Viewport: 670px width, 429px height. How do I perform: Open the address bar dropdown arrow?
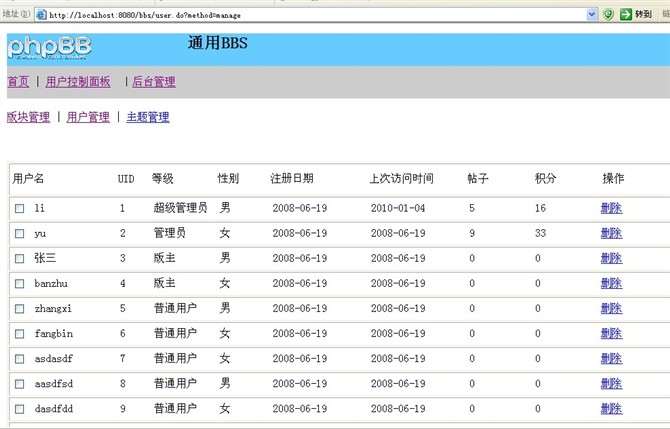tap(591, 15)
